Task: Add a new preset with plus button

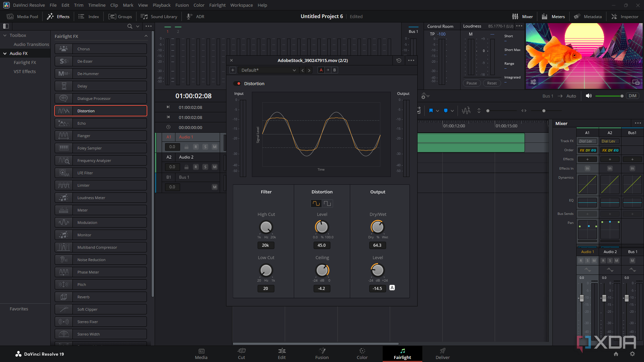Action: click(233, 70)
